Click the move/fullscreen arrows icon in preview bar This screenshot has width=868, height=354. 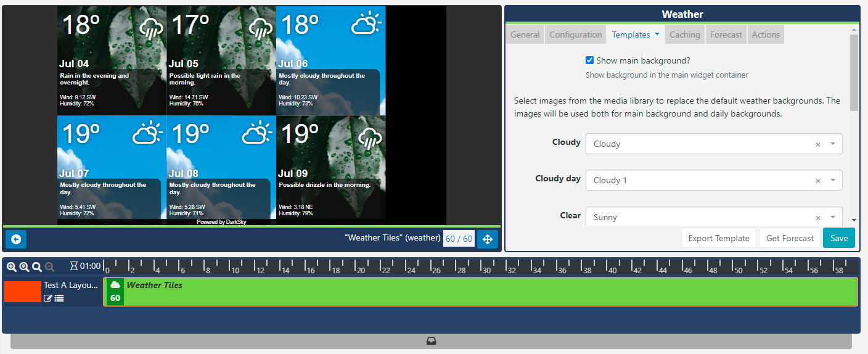(x=487, y=239)
